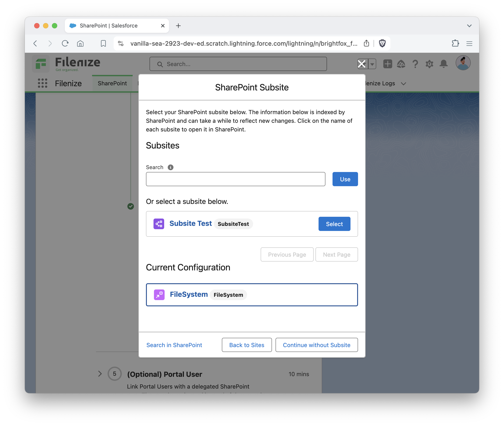504x426 pixels.
Task: Open the Trailhead guidance icon
Action: click(401, 64)
